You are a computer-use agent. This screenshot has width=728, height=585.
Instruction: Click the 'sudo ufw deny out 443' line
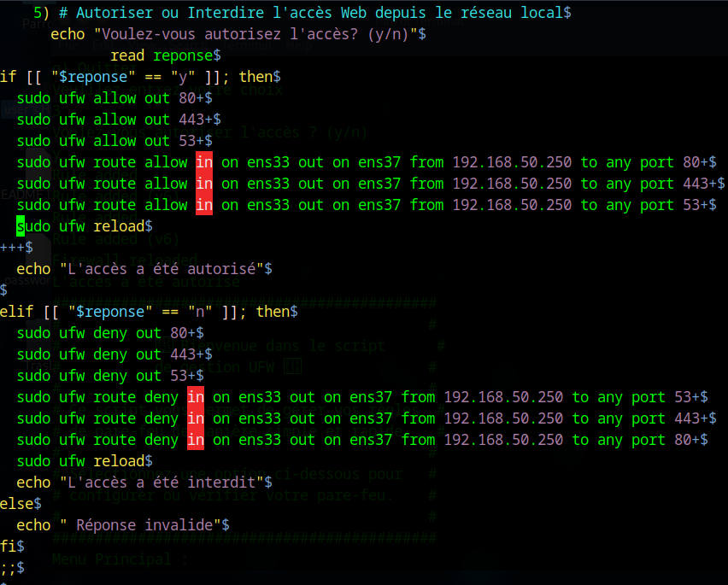(x=111, y=354)
